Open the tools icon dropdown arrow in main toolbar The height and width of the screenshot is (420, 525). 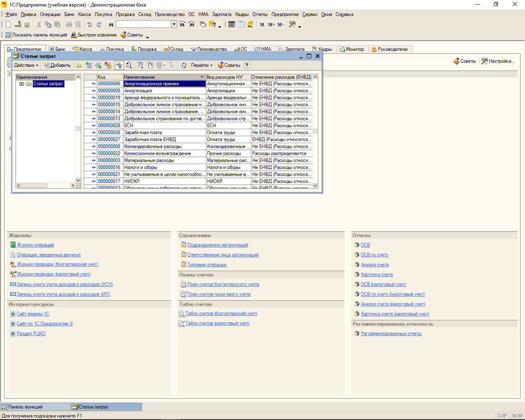tap(299, 27)
